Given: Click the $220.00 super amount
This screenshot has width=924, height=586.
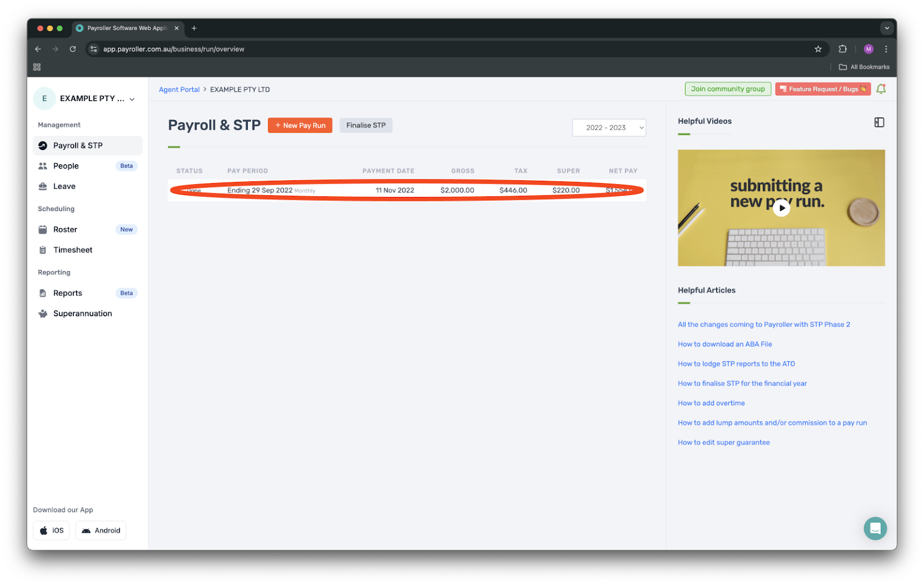Looking at the screenshot, I should (x=566, y=191).
